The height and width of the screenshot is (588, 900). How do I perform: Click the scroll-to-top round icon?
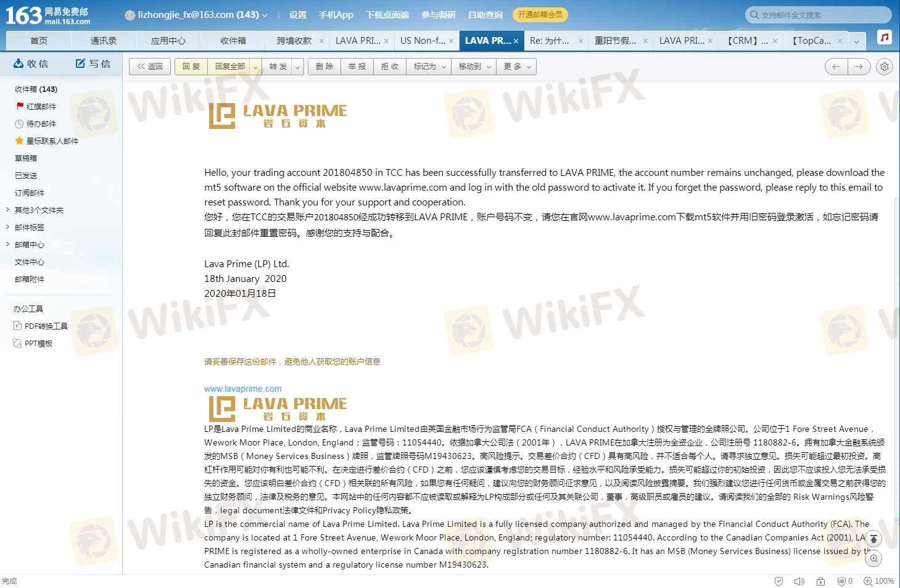pyautogui.click(x=873, y=539)
